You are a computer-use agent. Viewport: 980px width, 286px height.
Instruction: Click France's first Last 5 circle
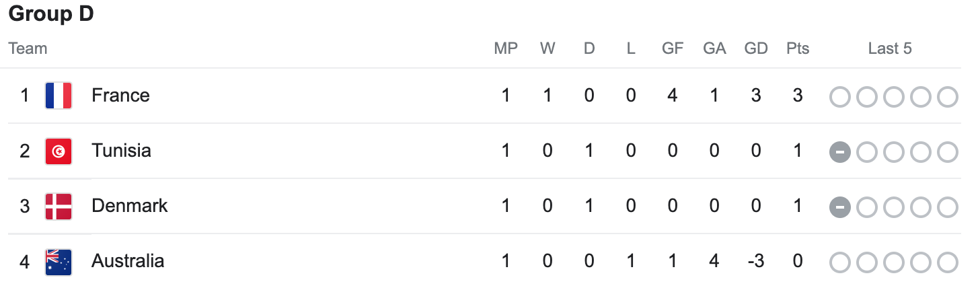pos(840,97)
